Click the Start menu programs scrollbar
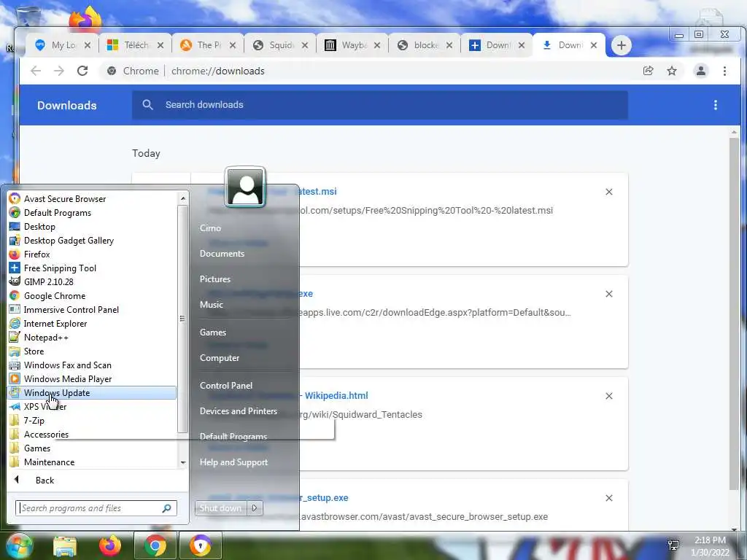747x560 pixels. pyautogui.click(x=182, y=319)
